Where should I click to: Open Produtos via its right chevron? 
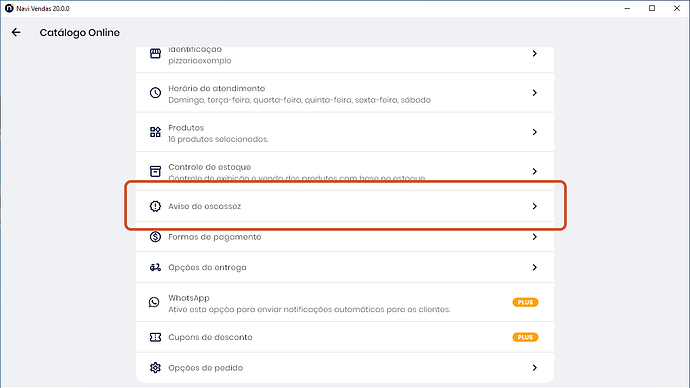pos(535,132)
